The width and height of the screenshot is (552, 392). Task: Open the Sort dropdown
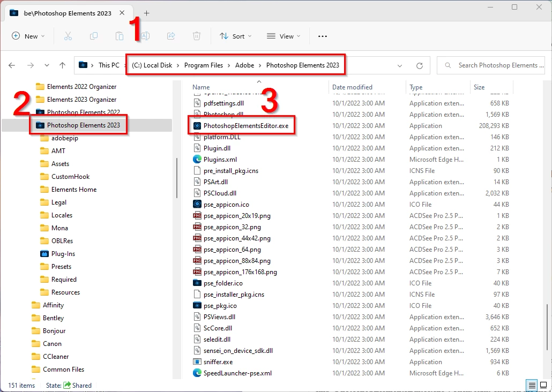tap(235, 36)
